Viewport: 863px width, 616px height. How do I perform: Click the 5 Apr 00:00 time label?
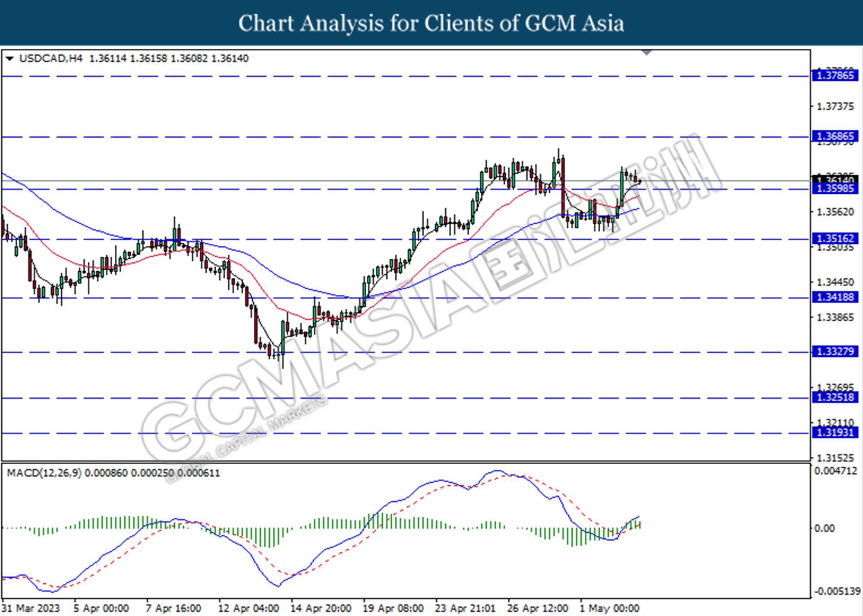101,608
